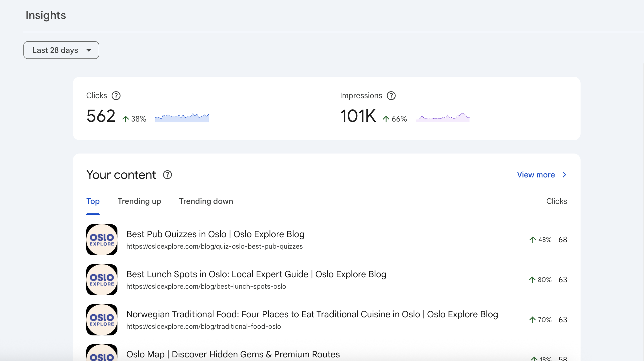
Task: Open the impressions sparkline chart
Action: pyautogui.click(x=443, y=118)
